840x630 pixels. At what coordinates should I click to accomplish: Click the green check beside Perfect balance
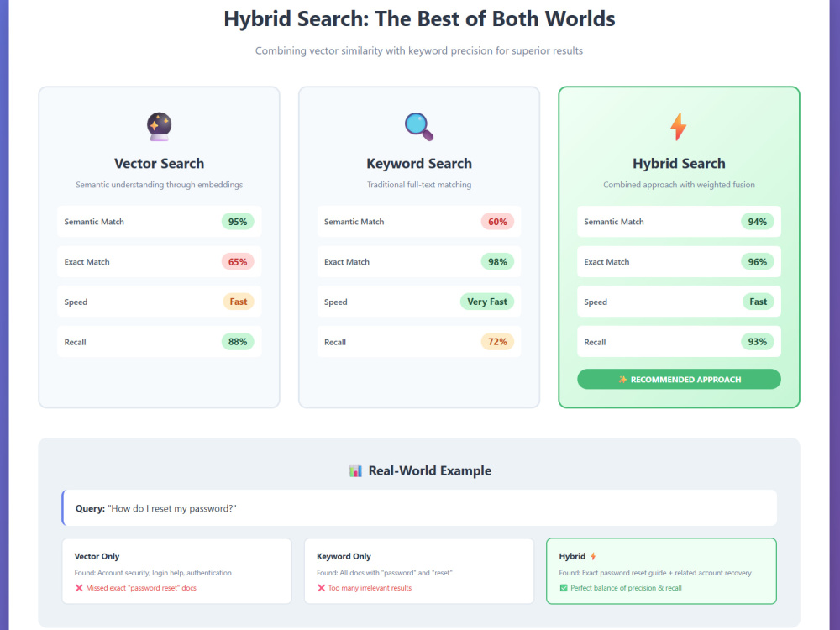coord(564,588)
